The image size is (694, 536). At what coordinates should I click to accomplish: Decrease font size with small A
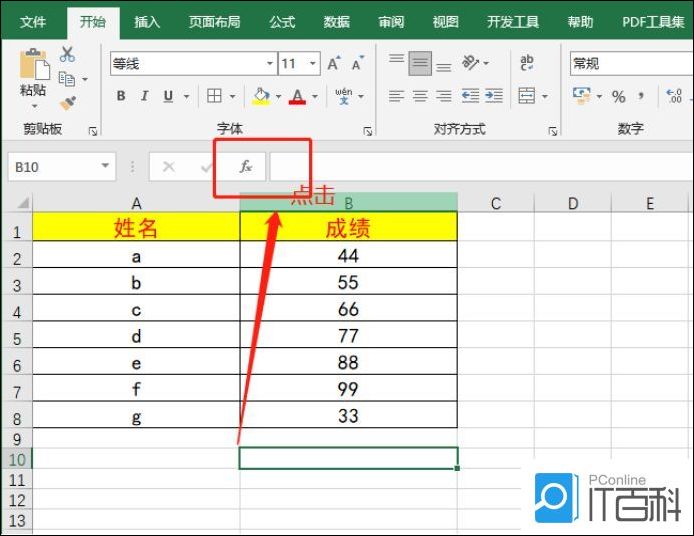(358, 64)
